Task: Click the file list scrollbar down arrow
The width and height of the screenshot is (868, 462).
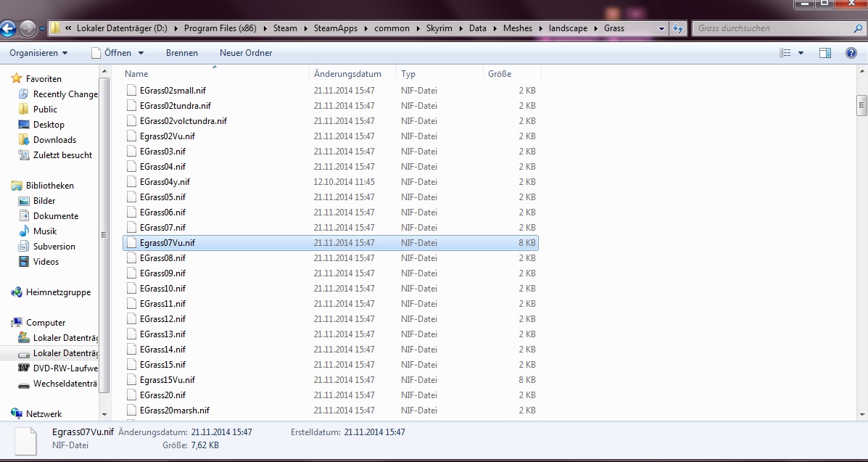Action: tap(862, 414)
